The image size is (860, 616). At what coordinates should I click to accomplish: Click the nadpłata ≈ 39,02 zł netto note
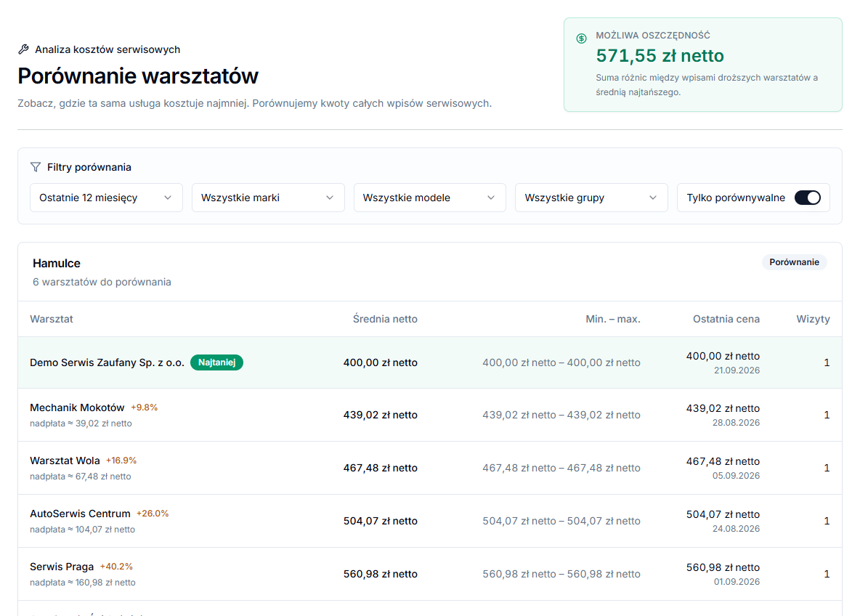[x=81, y=423]
